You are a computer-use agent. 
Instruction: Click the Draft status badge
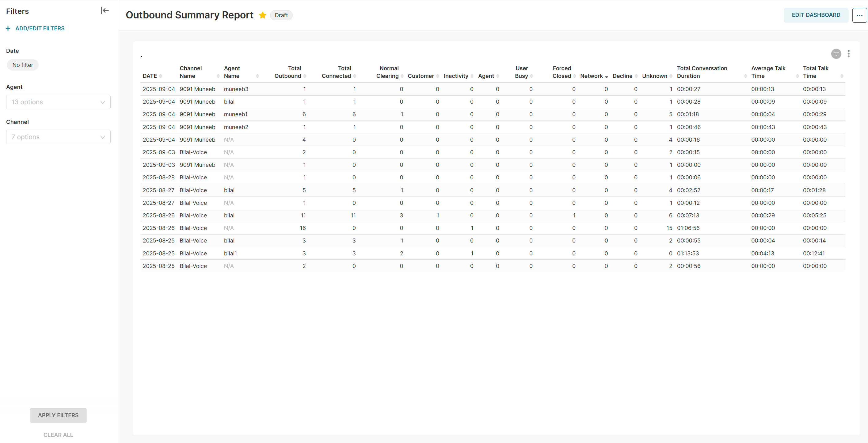click(281, 15)
